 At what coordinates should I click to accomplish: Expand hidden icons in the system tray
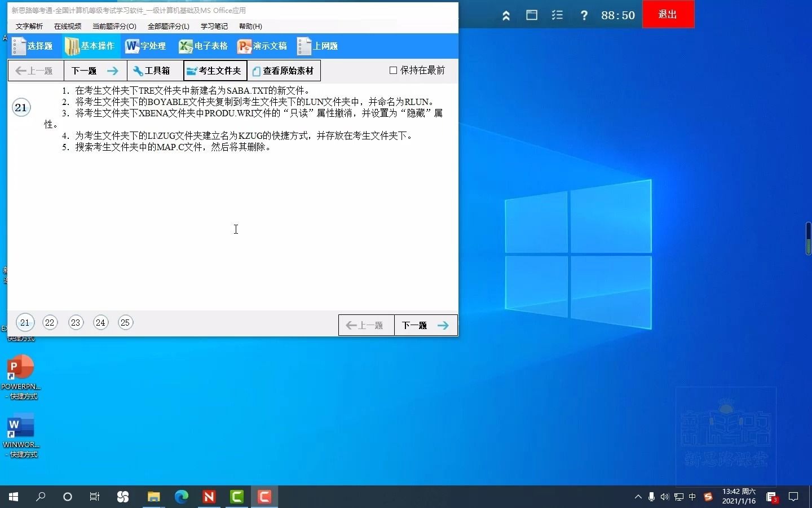point(637,497)
